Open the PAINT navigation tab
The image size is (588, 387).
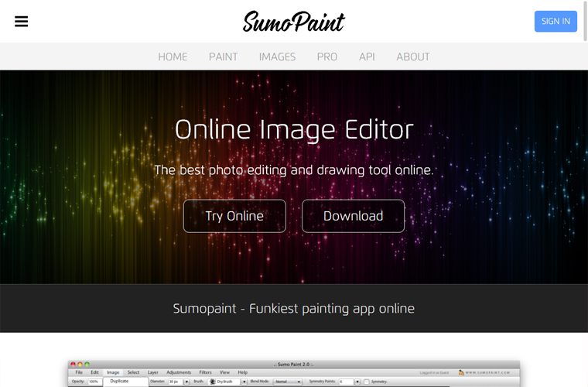[223, 57]
